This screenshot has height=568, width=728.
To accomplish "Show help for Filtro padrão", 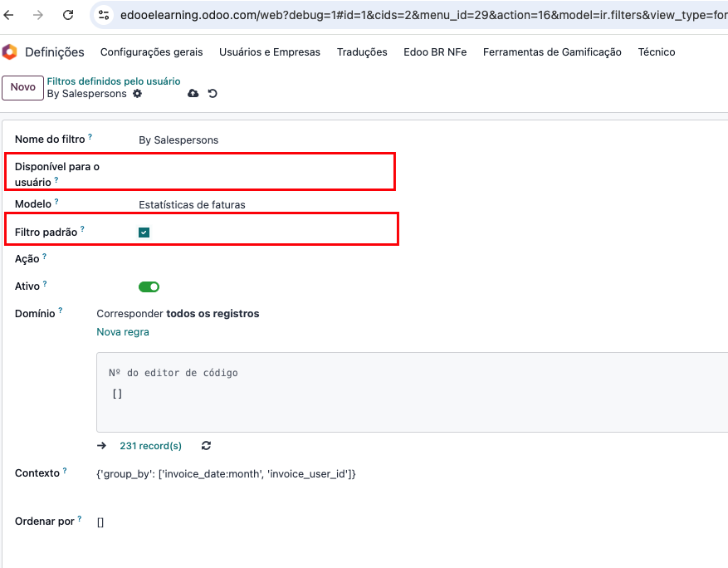I will (x=82, y=229).
